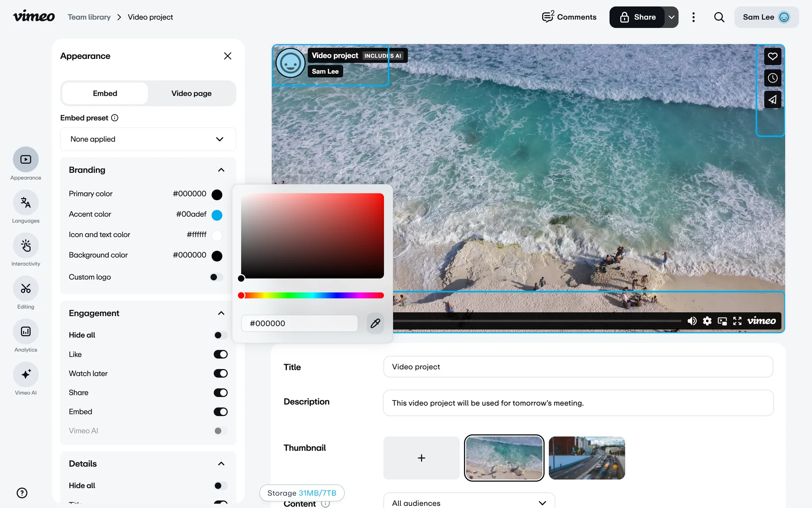Click the eyedropper color picker icon
812x508 pixels.
click(x=375, y=323)
